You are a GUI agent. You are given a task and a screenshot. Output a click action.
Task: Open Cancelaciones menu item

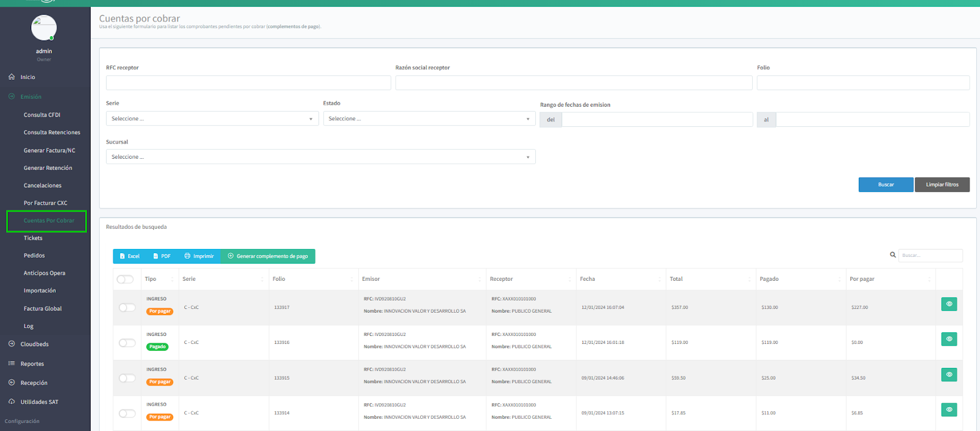[x=43, y=185]
